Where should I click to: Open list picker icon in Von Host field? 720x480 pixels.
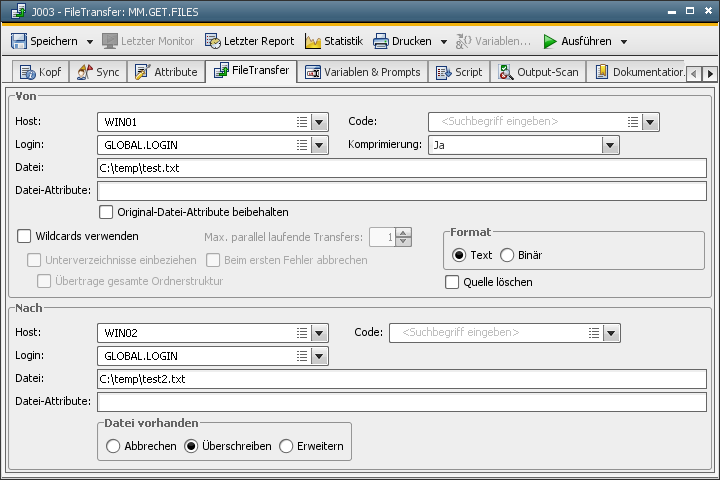[x=302, y=122]
